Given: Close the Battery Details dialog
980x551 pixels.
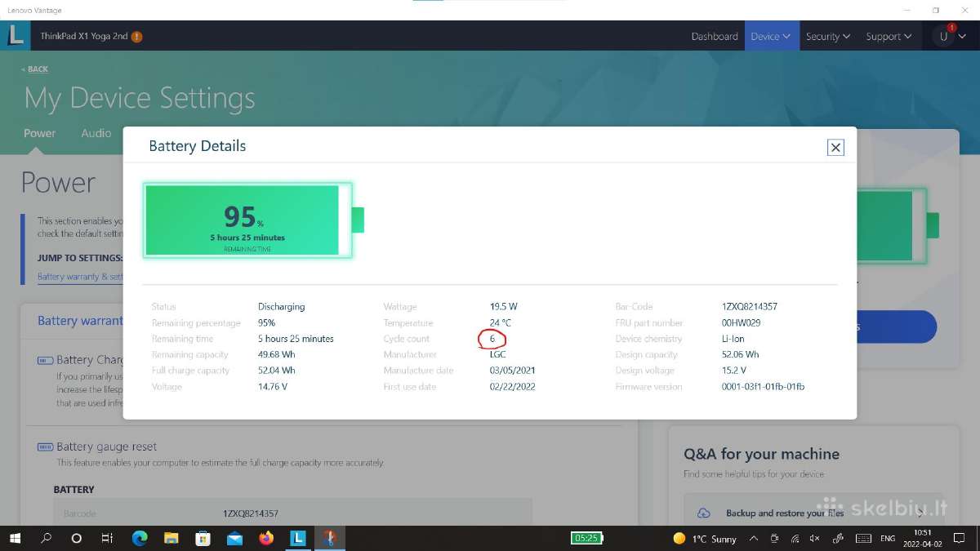Looking at the screenshot, I should pyautogui.click(x=835, y=147).
